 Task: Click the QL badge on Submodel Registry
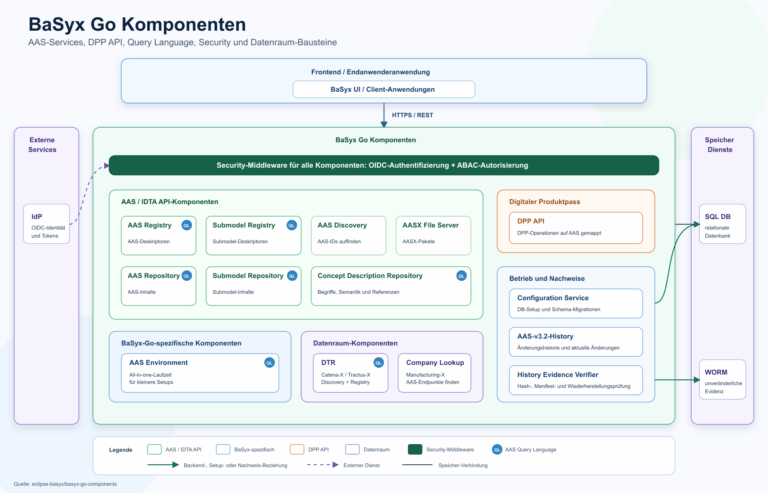(292, 225)
